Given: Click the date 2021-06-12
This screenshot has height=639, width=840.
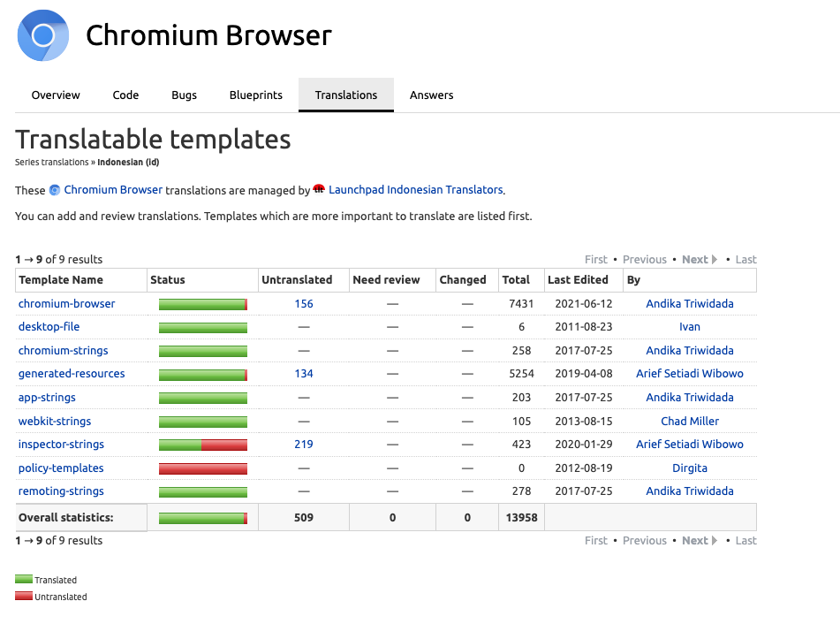Looking at the screenshot, I should (x=583, y=303).
